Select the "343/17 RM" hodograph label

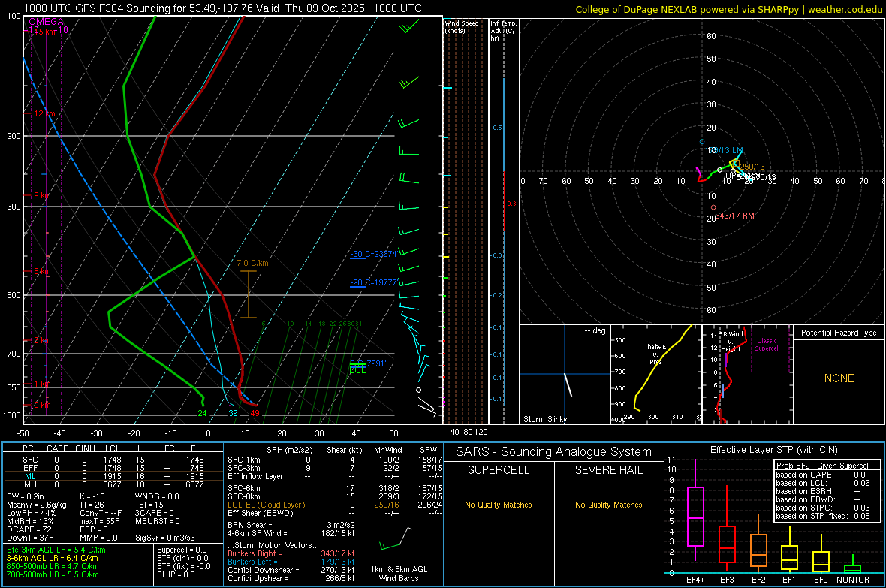point(734,216)
